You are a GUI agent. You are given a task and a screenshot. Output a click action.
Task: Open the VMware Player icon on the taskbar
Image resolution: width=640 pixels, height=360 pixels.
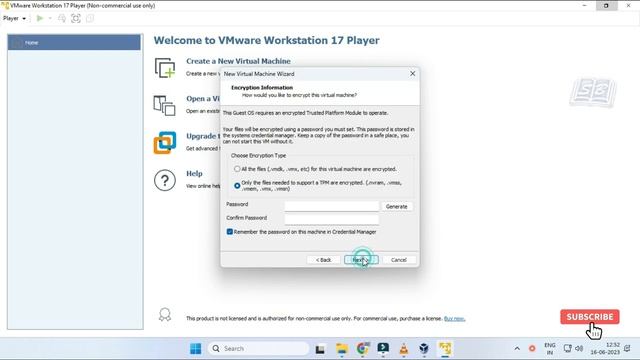(x=445, y=349)
